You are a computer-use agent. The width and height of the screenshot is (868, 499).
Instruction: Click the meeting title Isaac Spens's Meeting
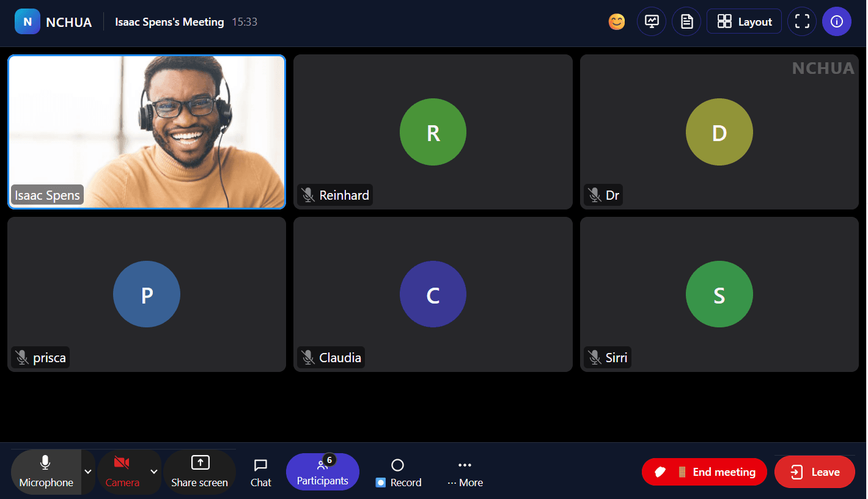pos(170,22)
